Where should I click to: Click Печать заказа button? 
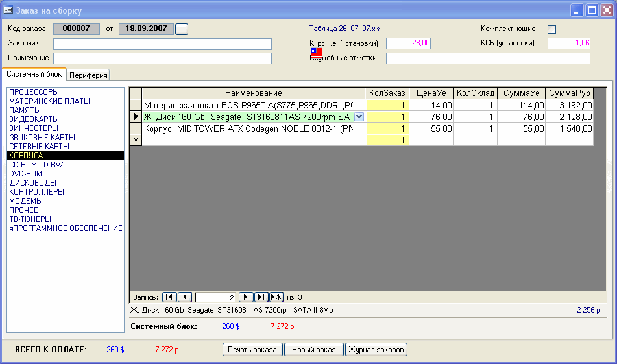point(252,350)
